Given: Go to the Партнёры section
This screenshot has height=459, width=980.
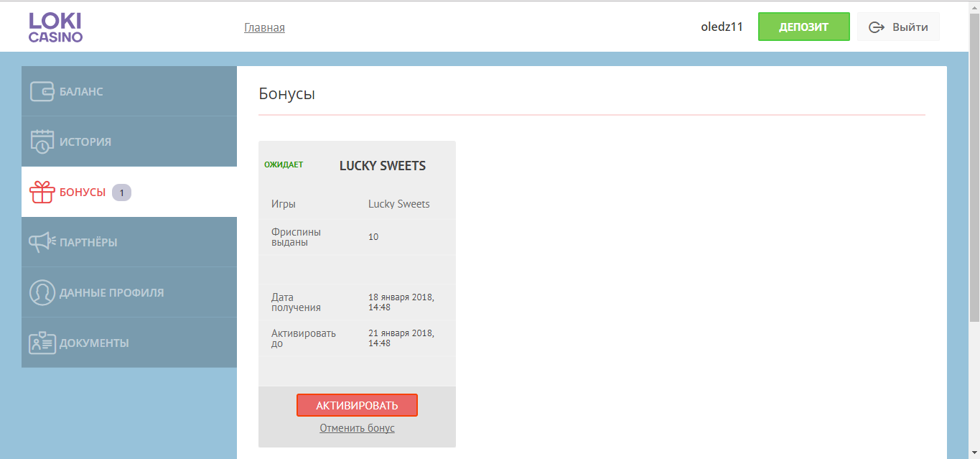Looking at the screenshot, I should click(x=129, y=242).
